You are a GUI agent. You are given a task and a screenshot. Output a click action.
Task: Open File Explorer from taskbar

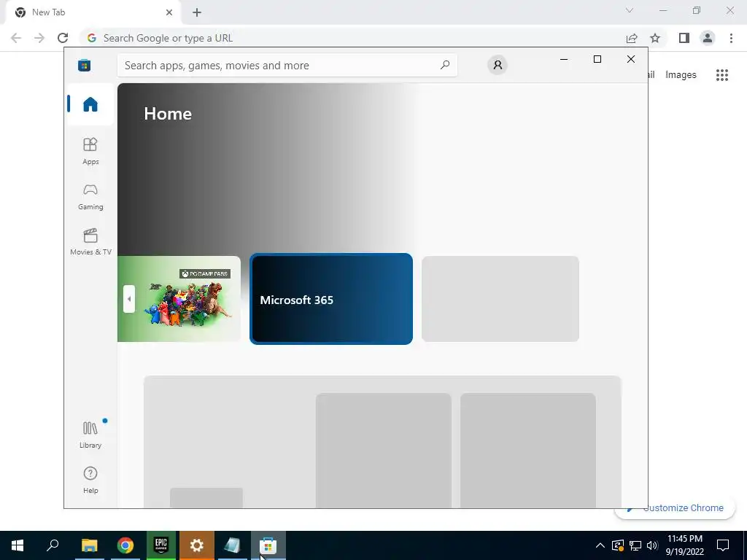tap(89, 545)
